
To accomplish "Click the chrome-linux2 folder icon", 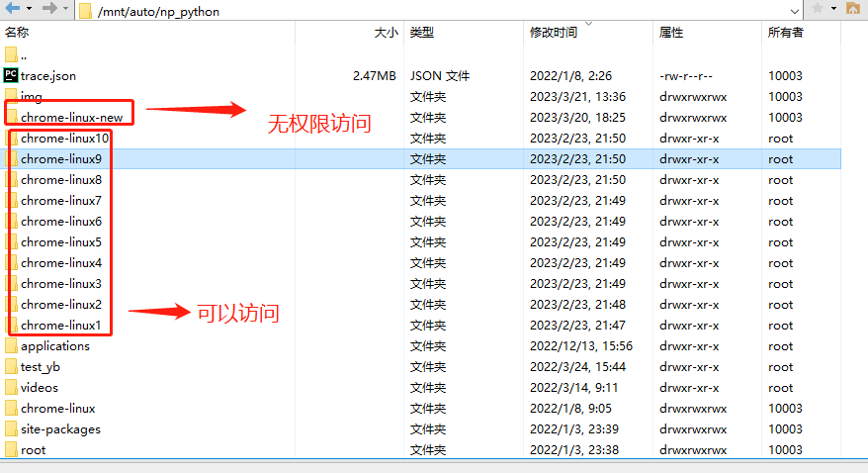I will pyautogui.click(x=11, y=304).
